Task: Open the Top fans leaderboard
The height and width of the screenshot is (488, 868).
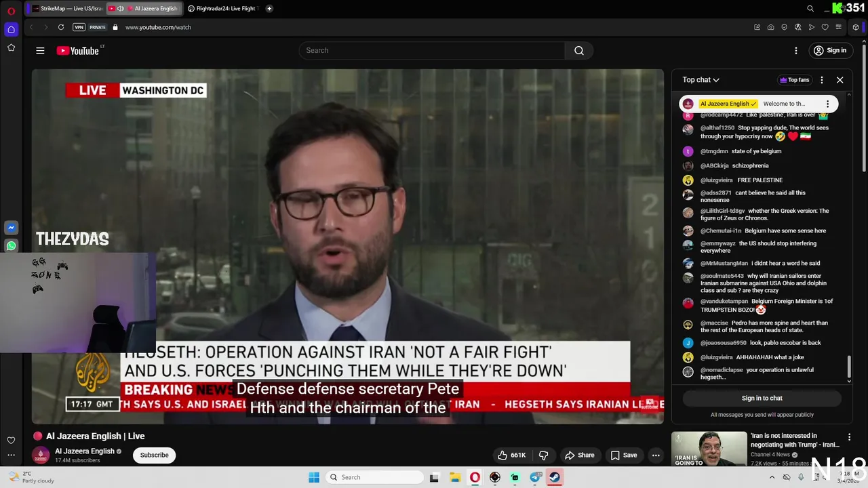Action: [794, 80]
